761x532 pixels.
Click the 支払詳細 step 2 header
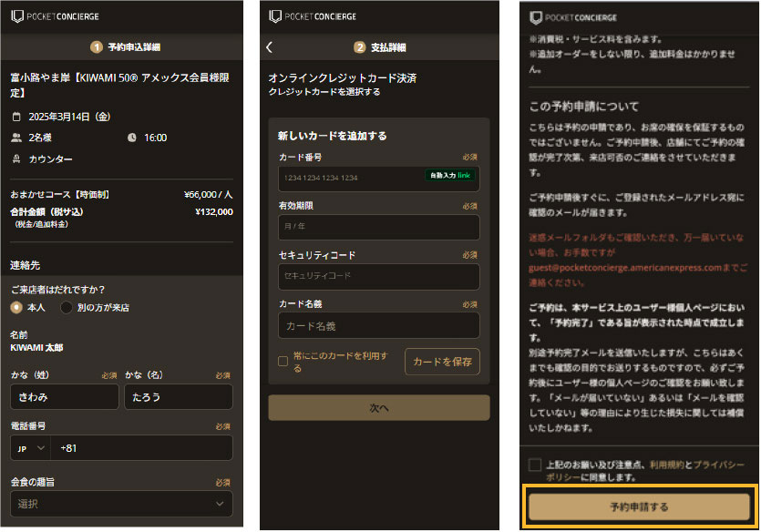pyautogui.click(x=379, y=47)
